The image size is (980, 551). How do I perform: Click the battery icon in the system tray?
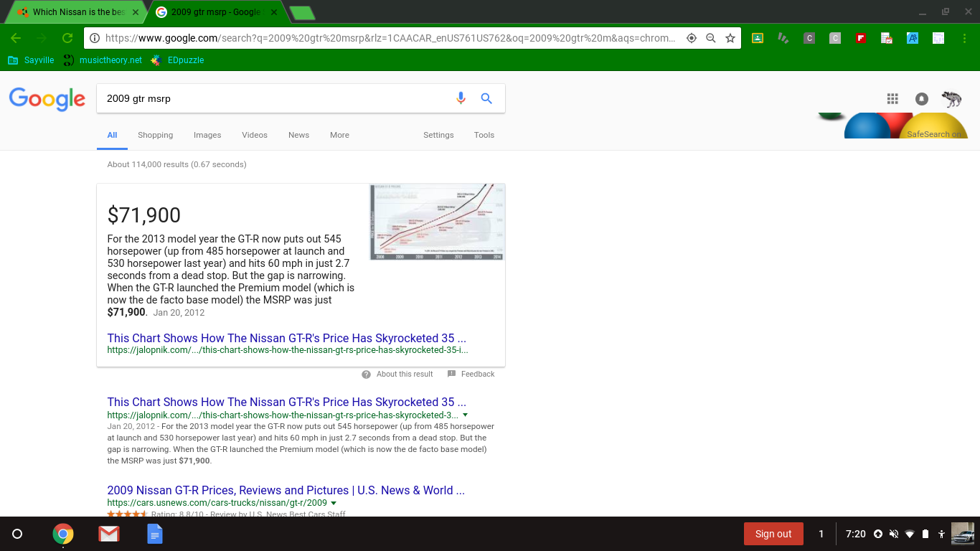point(925,534)
